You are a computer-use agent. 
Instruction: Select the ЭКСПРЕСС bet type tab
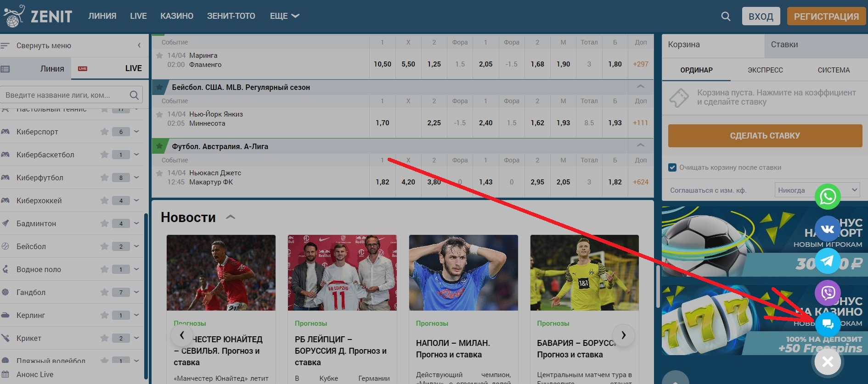click(x=765, y=70)
